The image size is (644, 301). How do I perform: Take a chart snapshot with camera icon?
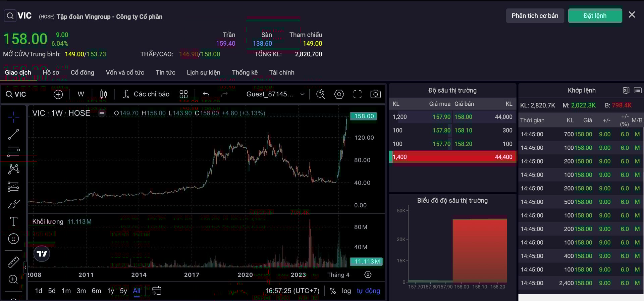click(x=375, y=94)
